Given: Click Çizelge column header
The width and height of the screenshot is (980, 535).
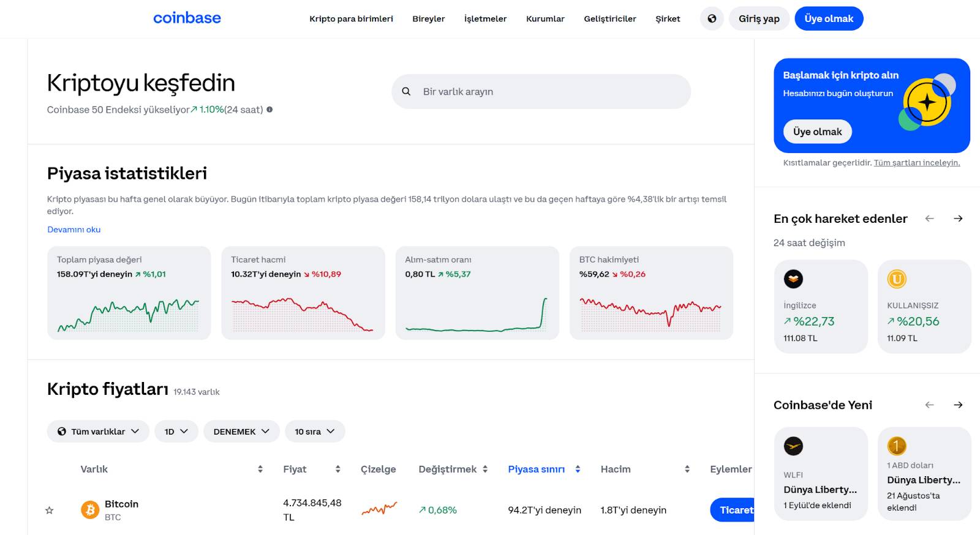Looking at the screenshot, I should click(x=378, y=469).
